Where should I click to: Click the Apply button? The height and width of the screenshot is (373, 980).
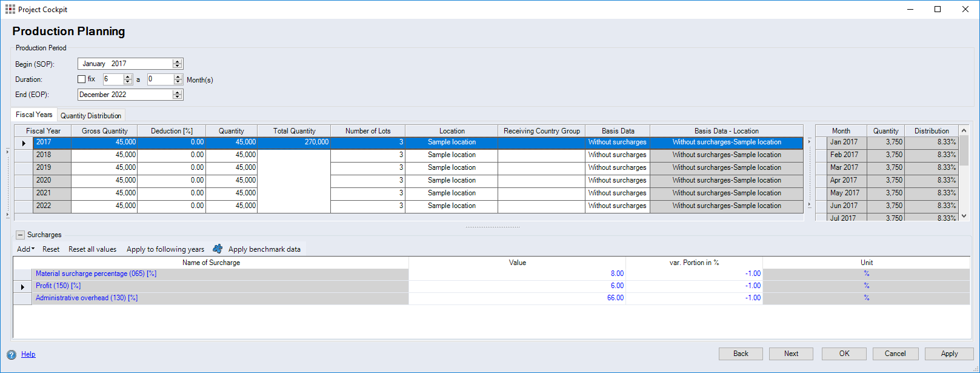(949, 354)
